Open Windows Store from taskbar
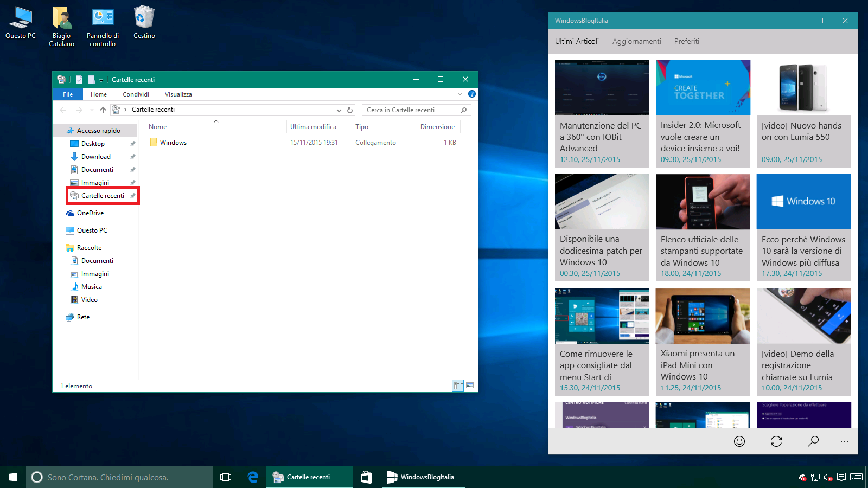This screenshot has width=868, height=488. click(366, 477)
